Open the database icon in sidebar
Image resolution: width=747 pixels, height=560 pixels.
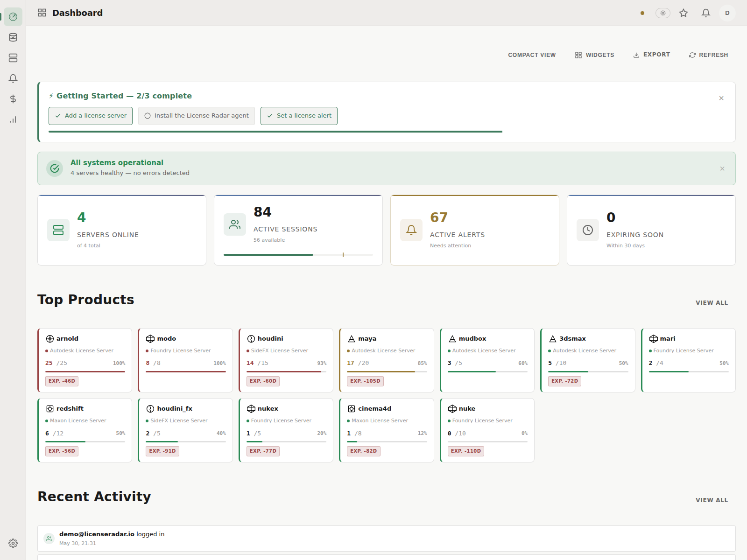click(x=13, y=37)
